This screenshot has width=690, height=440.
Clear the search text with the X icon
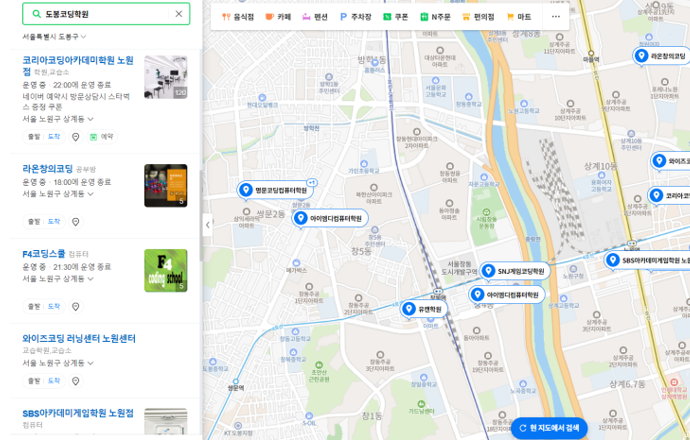[179, 14]
